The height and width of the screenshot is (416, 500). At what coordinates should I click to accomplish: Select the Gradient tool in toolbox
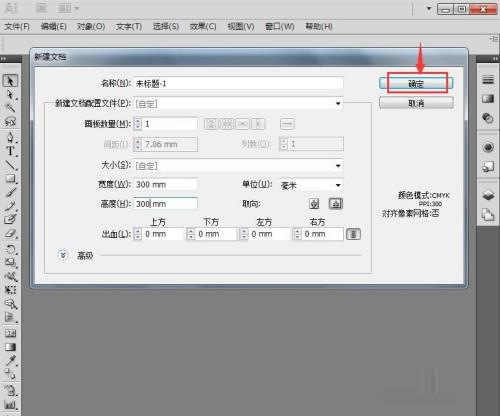click(10, 347)
